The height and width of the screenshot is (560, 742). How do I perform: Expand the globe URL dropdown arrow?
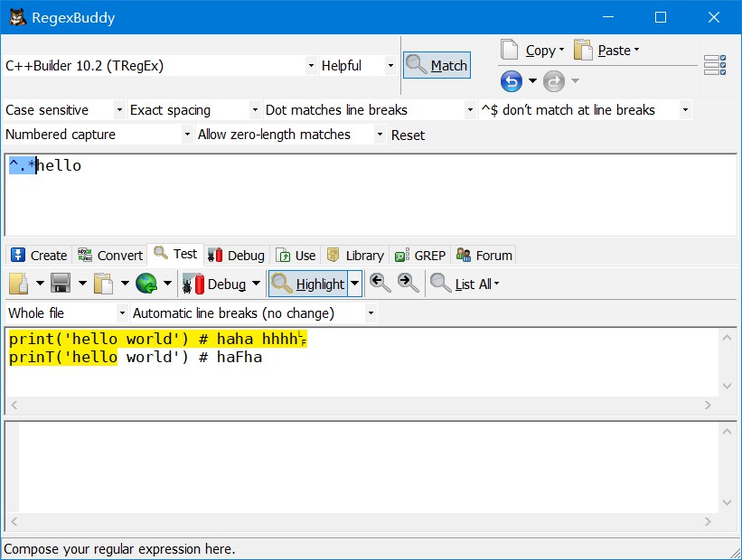pyautogui.click(x=167, y=284)
